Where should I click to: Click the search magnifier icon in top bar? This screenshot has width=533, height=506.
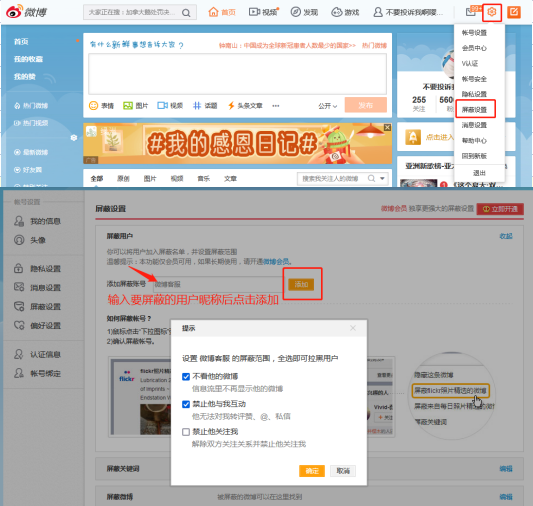click(x=186, y=13)
